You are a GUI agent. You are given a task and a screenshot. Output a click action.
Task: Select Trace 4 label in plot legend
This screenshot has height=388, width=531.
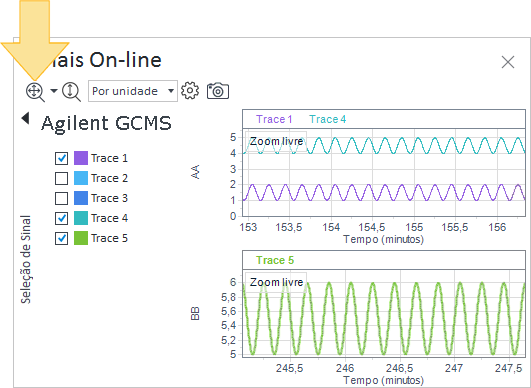pos(327,119)
